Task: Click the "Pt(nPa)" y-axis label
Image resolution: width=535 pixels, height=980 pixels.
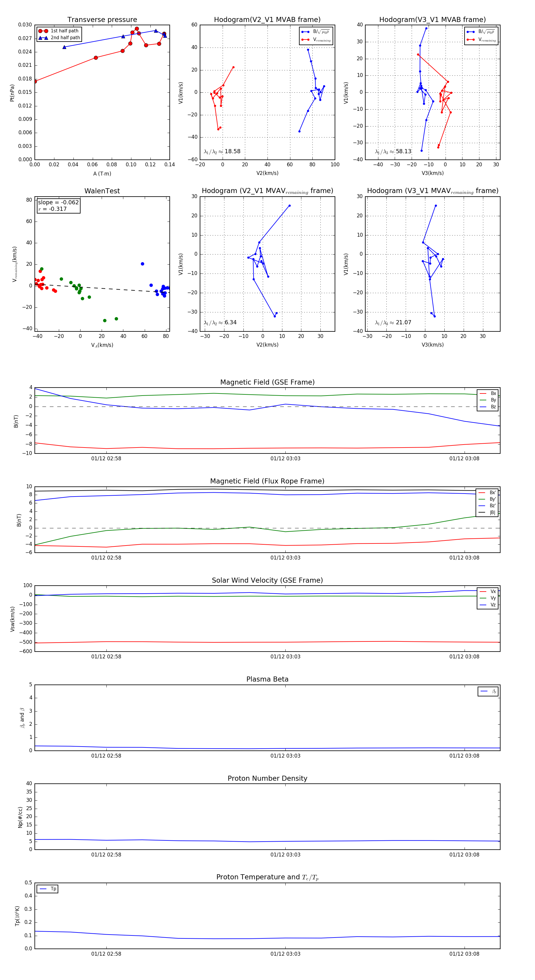Action: click(12, 93)
